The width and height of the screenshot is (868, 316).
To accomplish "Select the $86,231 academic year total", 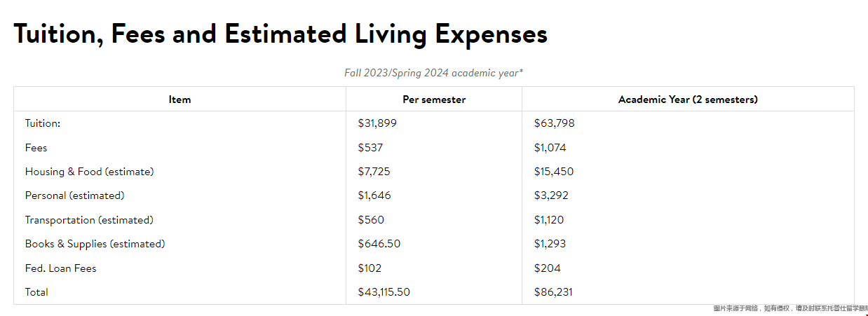I will point(553,292).
